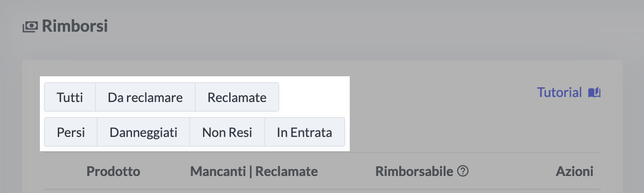Filter by Danneggiati type

[143, 133]
